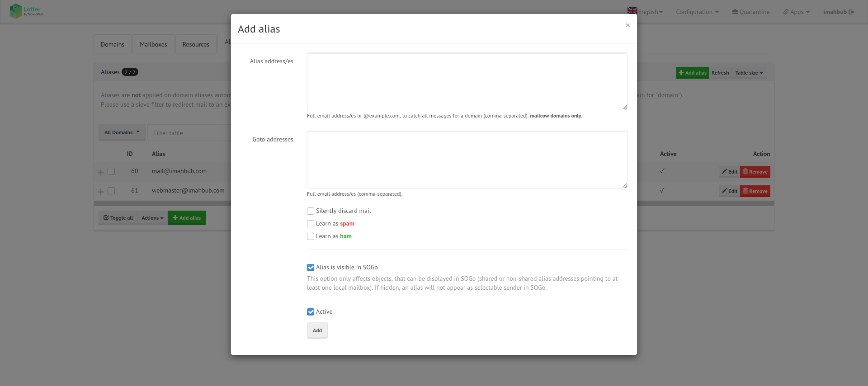The image size is (868, 386).
Task: Click the active checkmark in row 61
Action: point(662,191)
